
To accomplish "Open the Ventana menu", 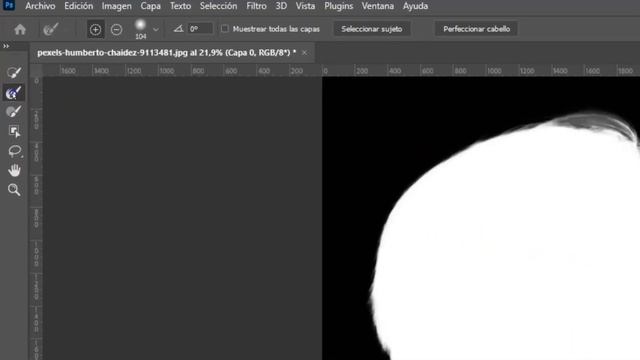I will [378, 6].
